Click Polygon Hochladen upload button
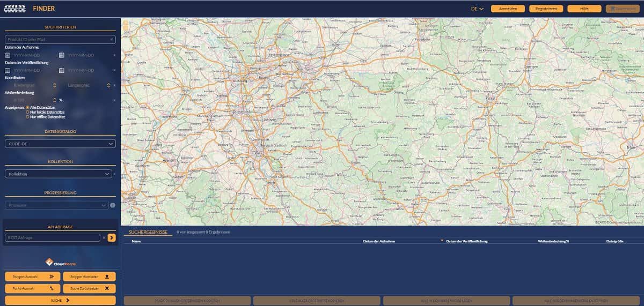Screen dimensions: 644x306 pos(89,277)
